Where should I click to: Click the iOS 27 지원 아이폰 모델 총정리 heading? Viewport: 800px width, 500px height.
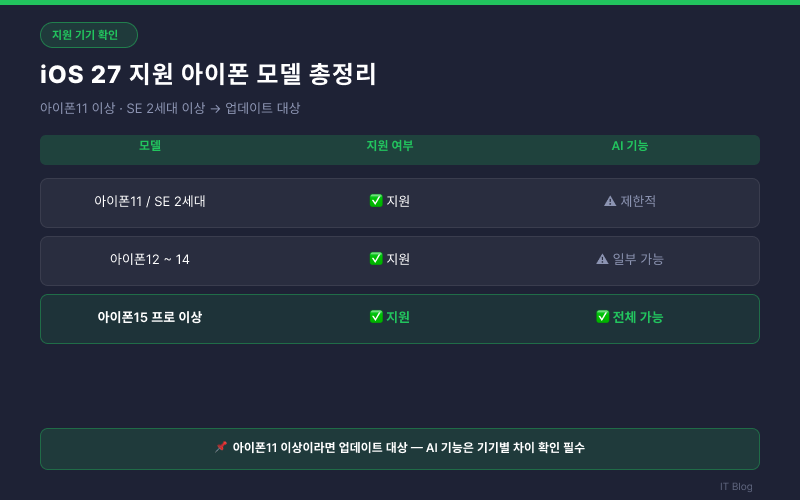(x=208, y=74)
